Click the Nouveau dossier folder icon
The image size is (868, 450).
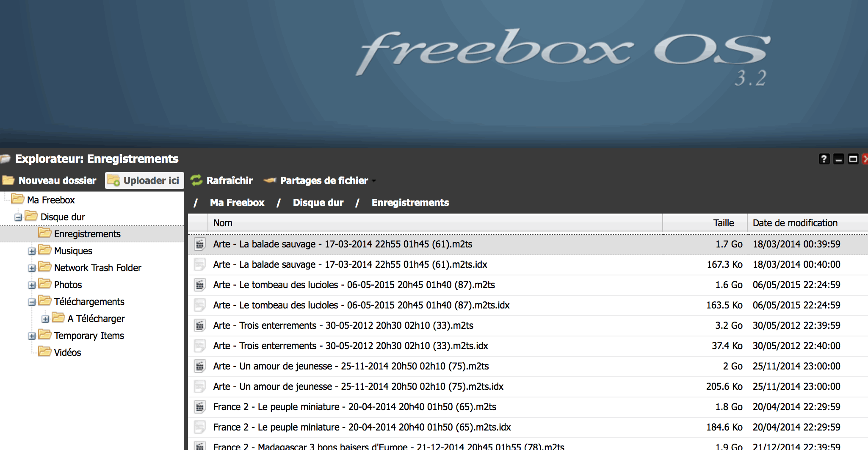[8, 181]
